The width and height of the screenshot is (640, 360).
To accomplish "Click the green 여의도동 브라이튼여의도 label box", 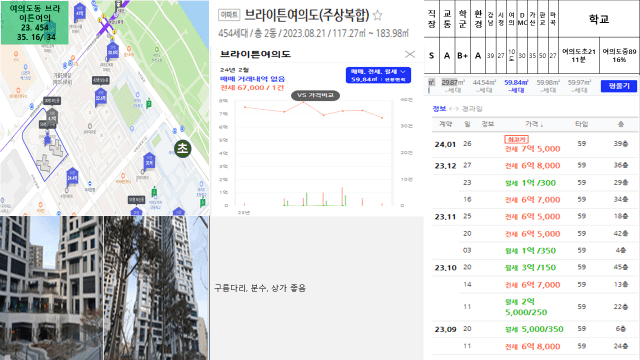I will 35,22.
